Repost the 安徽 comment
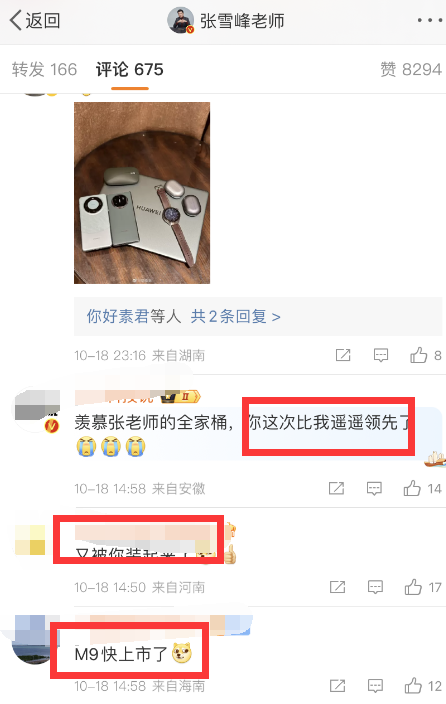 click(x=336, y=488)
